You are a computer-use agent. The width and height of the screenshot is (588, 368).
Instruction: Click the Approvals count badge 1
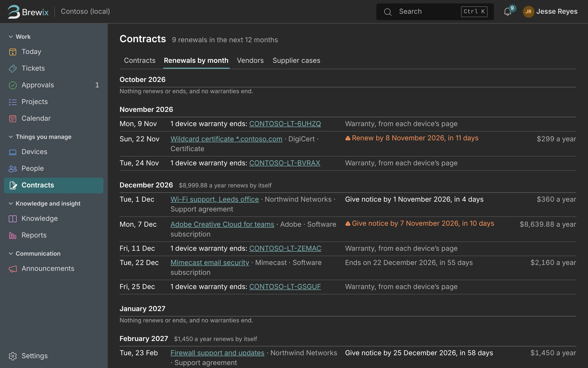(97, 85)
